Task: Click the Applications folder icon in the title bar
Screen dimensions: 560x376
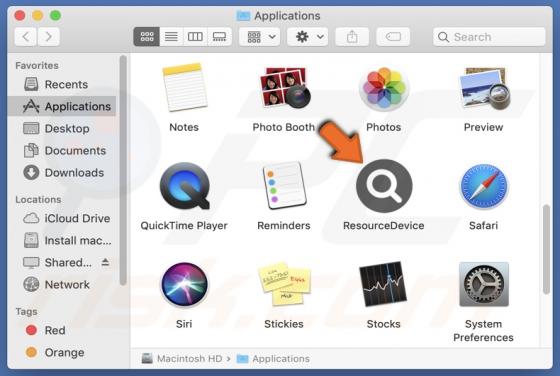Action: pos(243,16)
